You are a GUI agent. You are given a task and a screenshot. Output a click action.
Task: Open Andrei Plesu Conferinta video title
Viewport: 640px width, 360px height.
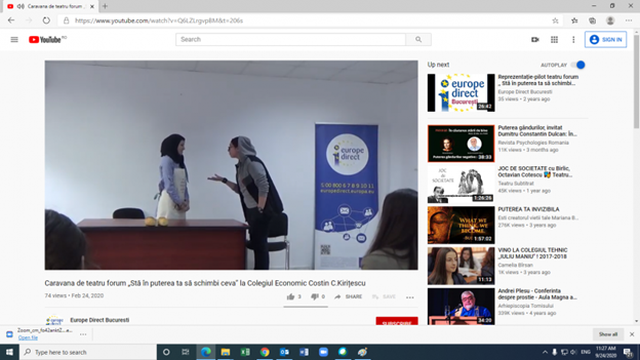pyautogui.click(x=537, y=294)
